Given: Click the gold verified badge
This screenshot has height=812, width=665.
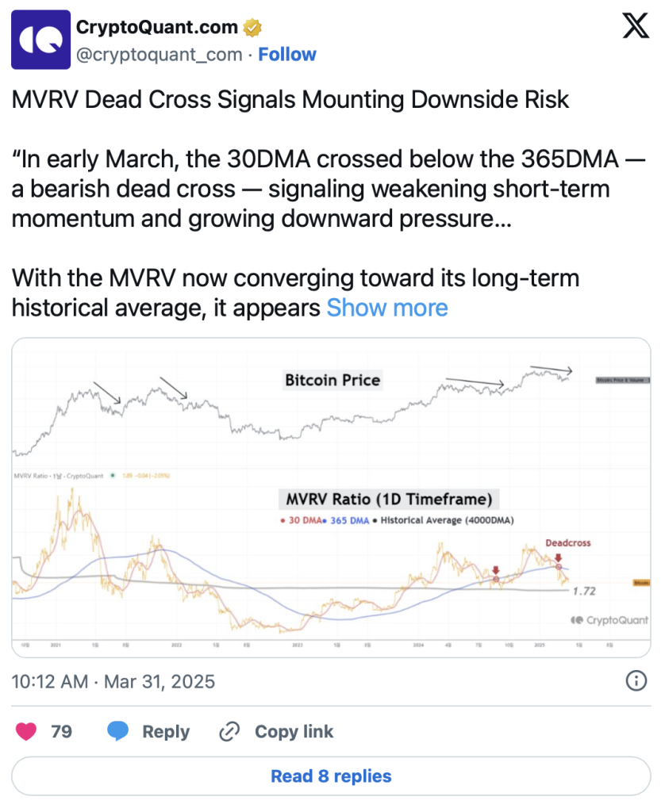Looking at the screenshot, I should click(252, 29).
